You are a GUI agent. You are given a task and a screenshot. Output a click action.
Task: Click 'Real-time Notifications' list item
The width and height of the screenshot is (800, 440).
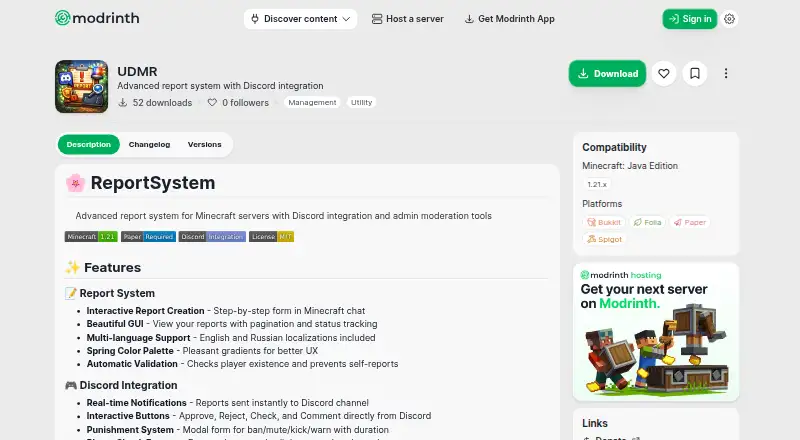[228, 403]
